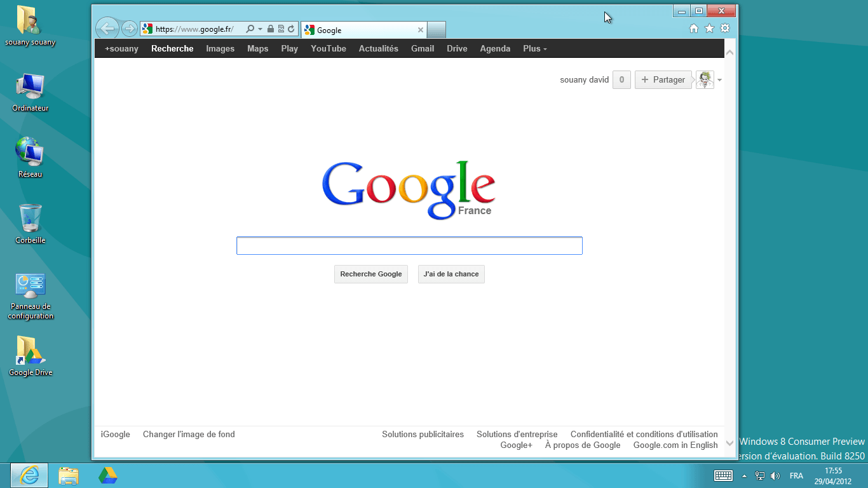Image resolution: width=868 pixels, height=488 pixels.
Task: Click the volume speaker tray icon
Action: pos(775,475)
